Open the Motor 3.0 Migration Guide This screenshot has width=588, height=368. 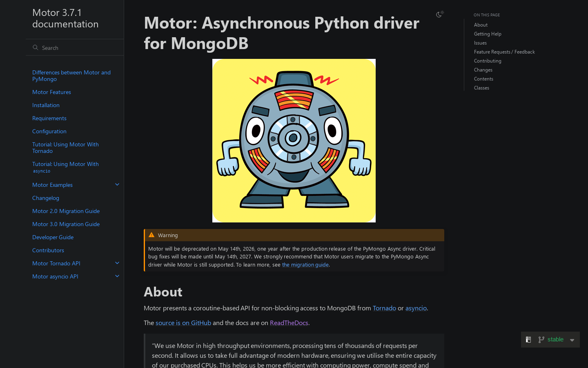[66, 224]
